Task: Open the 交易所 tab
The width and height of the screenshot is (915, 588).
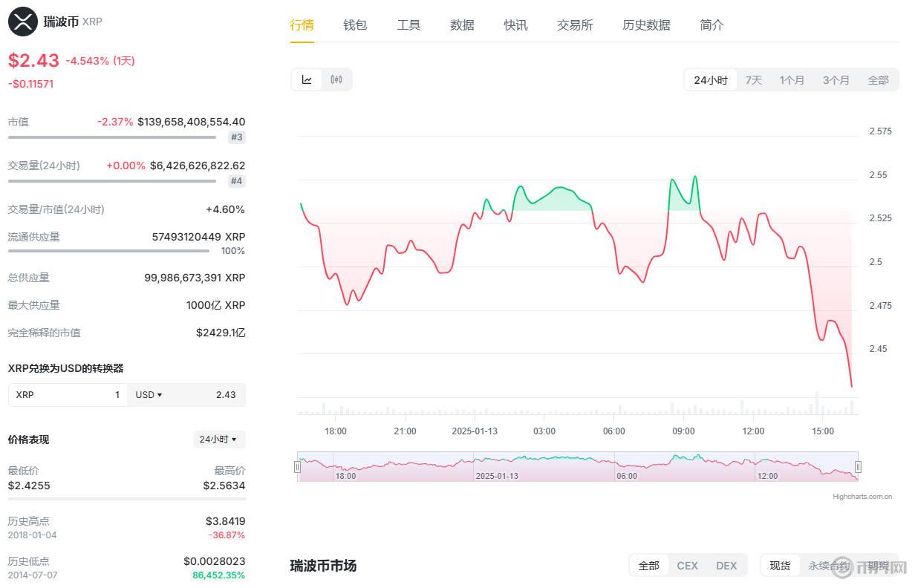Action: (x=575, y=25)
